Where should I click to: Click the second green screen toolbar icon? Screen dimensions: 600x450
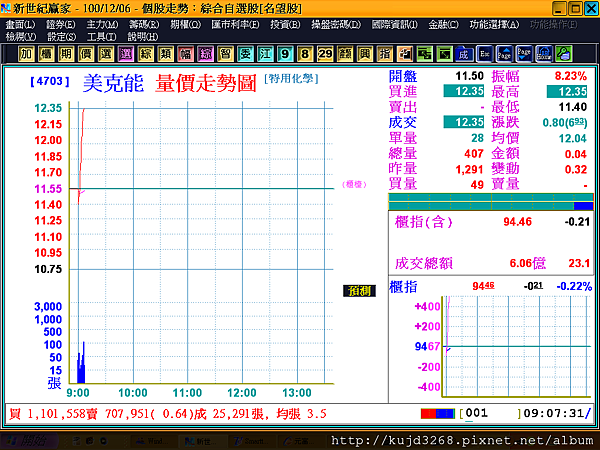click(444, 54)
